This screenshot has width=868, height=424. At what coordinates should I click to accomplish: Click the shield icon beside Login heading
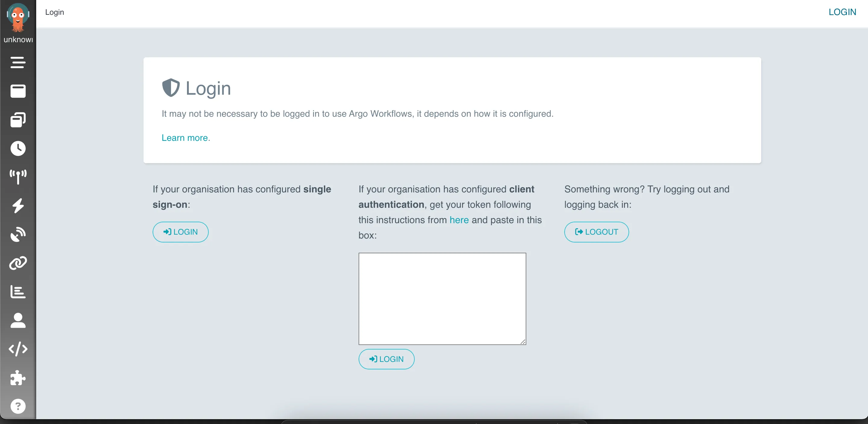coord(171,88)
